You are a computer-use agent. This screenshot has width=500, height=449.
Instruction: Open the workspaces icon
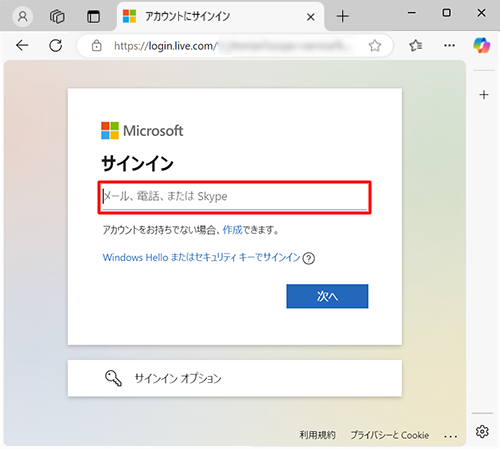point(57,16)
